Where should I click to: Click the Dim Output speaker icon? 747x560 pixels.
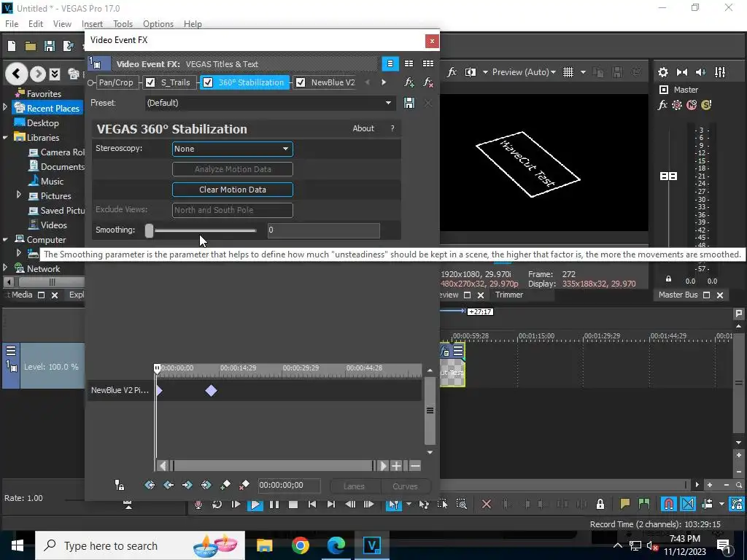click(x=701, y=72)
